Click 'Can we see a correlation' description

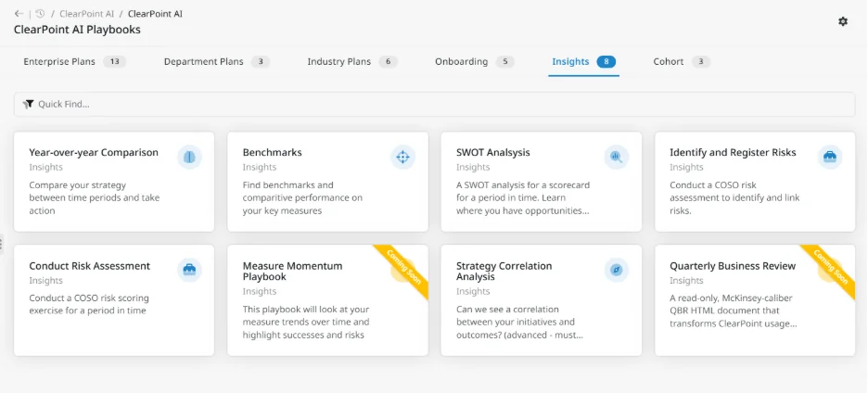[x=519, y=323]
